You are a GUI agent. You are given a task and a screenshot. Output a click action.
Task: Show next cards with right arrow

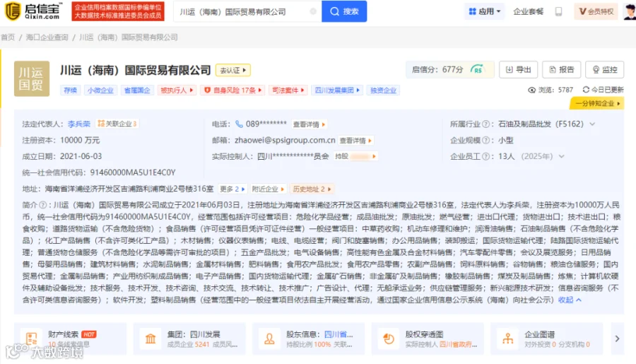tap(617, 339)
